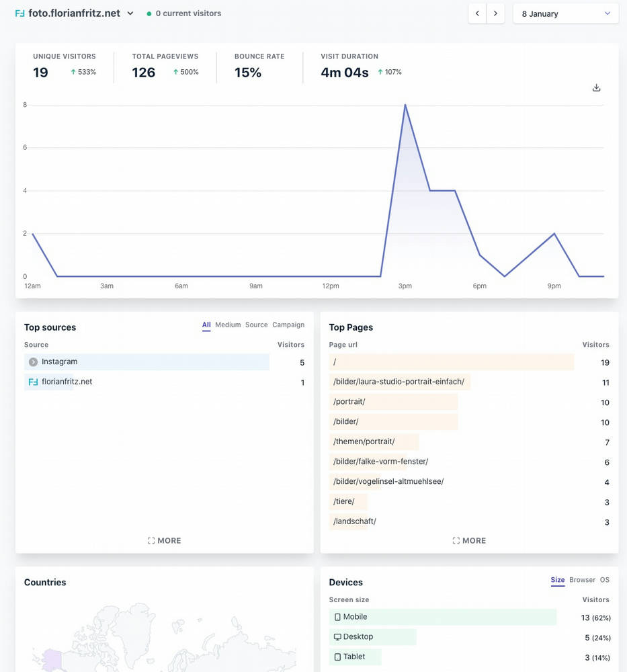Click the chart export download icon
Viewport: 627px width, 672px height.
coord(596,87)
